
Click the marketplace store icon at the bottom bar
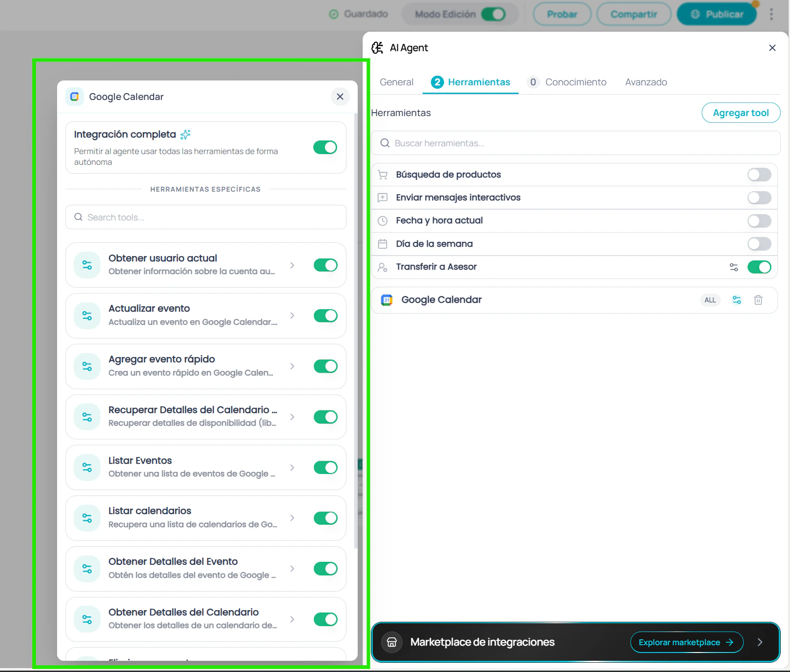tap(392, 642)
